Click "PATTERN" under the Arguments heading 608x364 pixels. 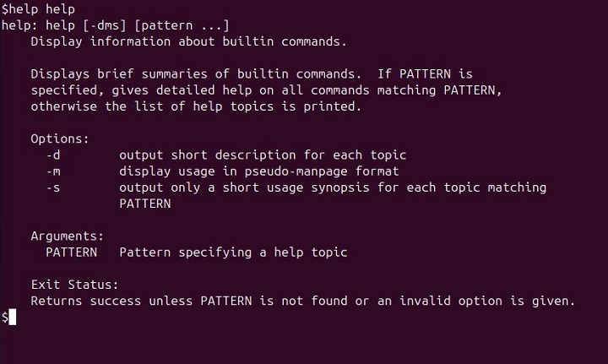pyautogui.click(x=71, y=252)
